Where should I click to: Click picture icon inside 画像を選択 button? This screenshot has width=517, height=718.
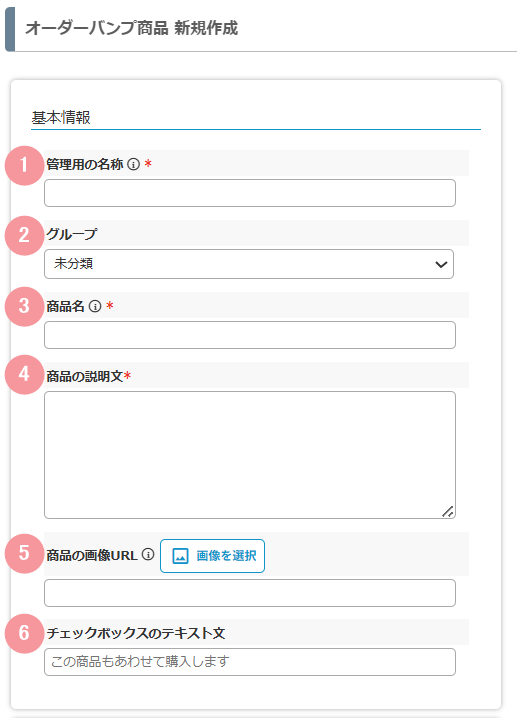pos(180,556)
